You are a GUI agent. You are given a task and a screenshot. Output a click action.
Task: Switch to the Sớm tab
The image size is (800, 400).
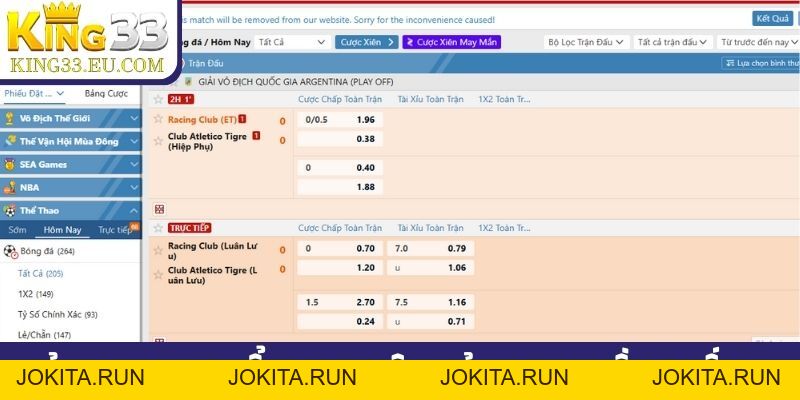[x=17, y=230]
